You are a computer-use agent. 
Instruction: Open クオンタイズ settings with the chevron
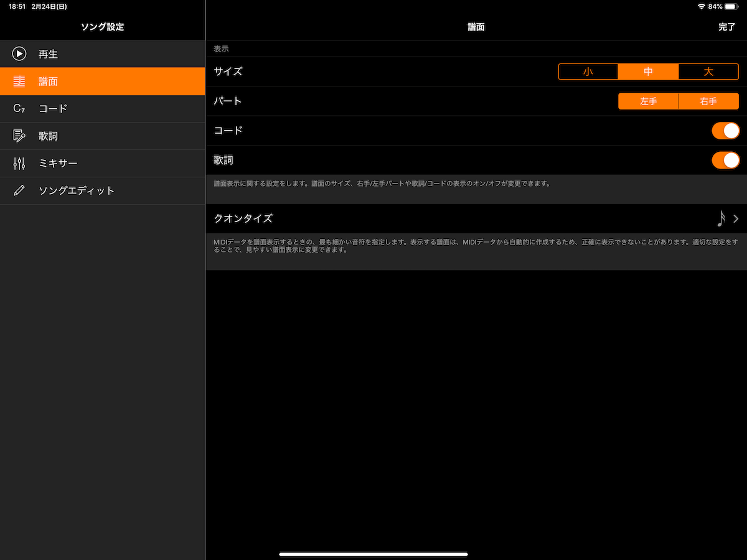pos(736,218)
